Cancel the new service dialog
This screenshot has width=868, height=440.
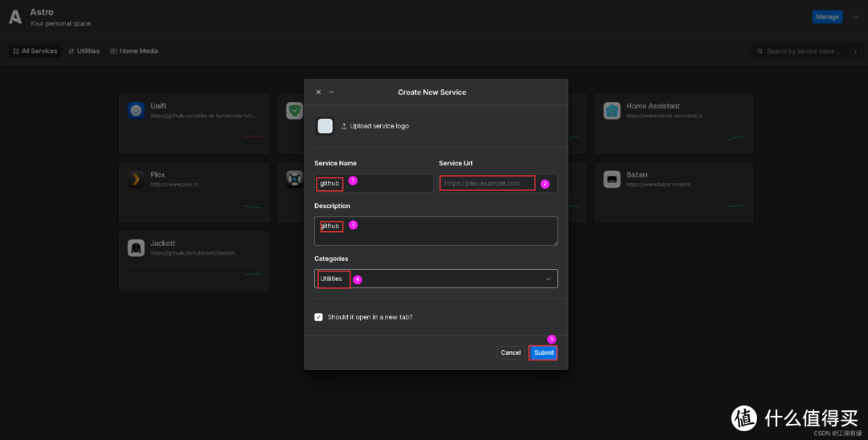tap(510, 352)
